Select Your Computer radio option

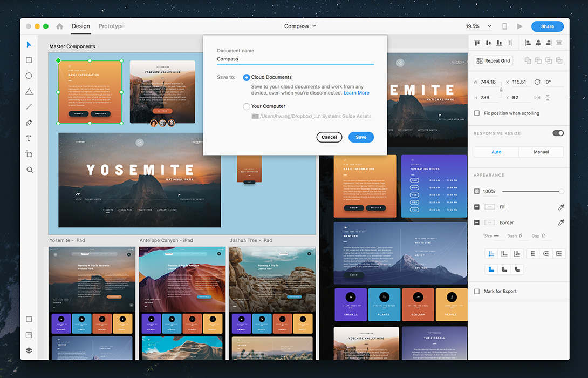(247, 106)
